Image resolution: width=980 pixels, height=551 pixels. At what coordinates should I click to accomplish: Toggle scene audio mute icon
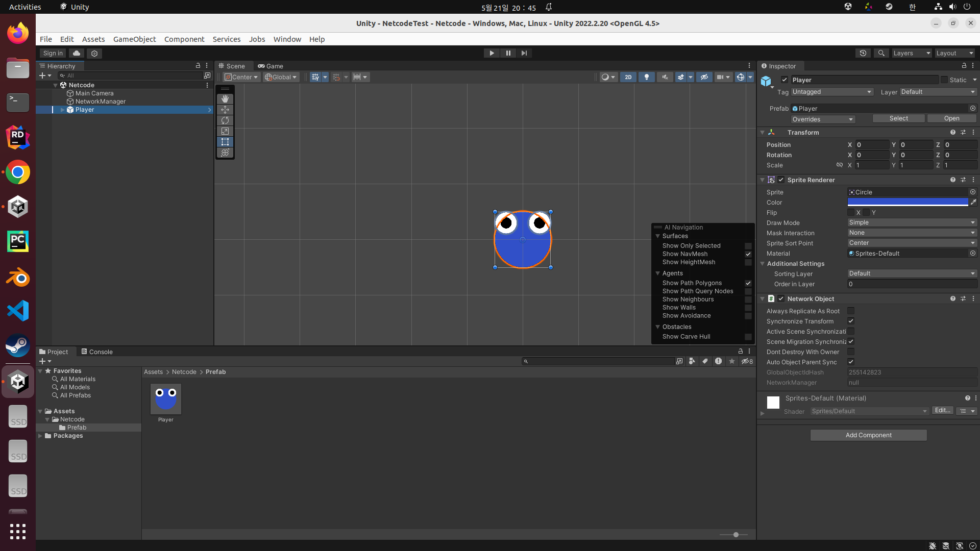pos(665,77)
